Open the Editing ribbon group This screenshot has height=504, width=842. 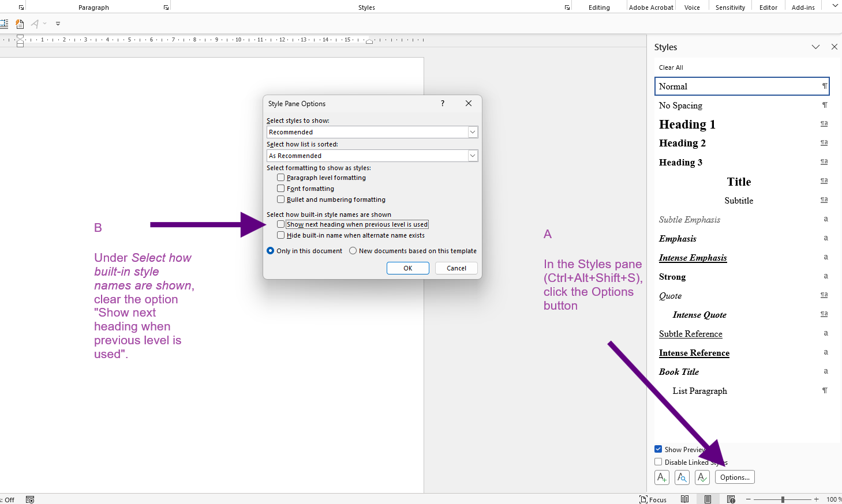pos(599,7)
